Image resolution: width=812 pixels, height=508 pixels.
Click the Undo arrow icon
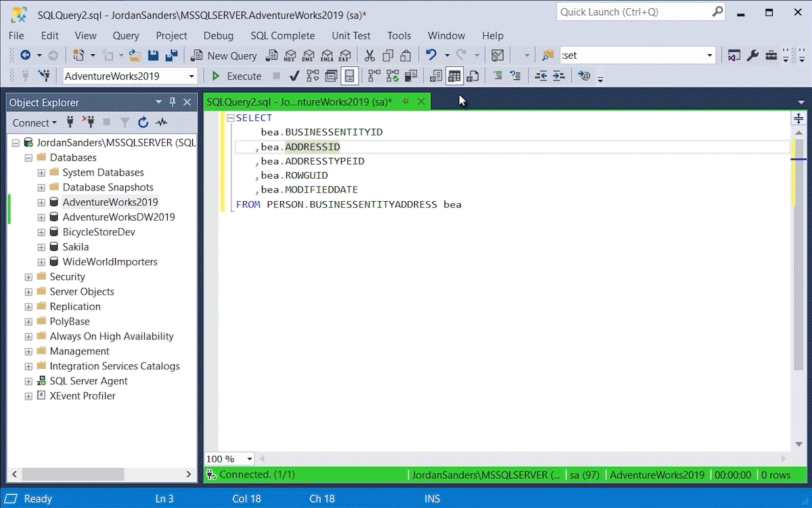coord(430,56)
